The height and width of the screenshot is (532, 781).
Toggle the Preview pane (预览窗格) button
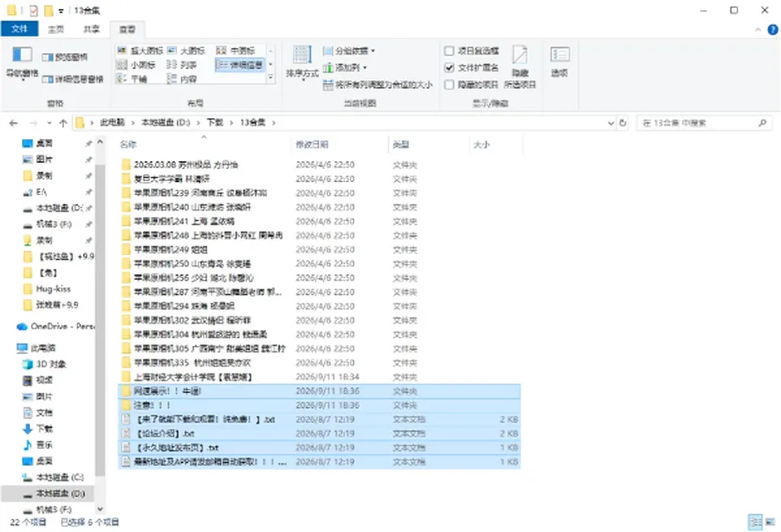coord(65,57)
